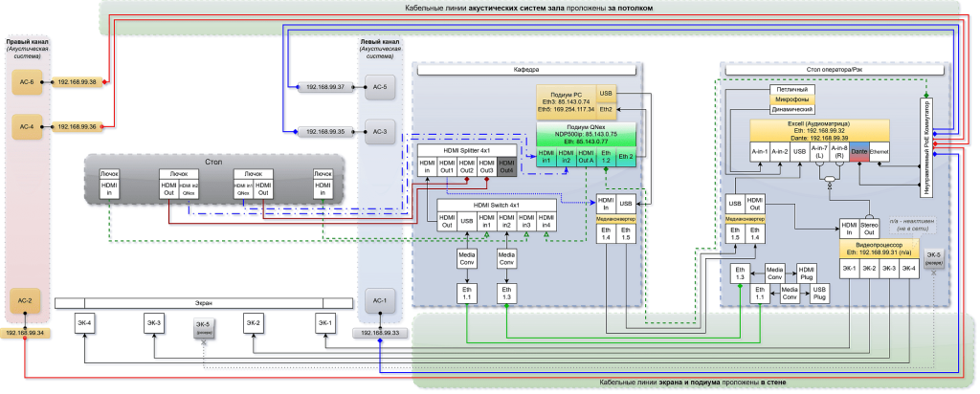Click the blue Dante port
Image resolution: width=980 pixels, height=394 pixels.
[858, 152]
